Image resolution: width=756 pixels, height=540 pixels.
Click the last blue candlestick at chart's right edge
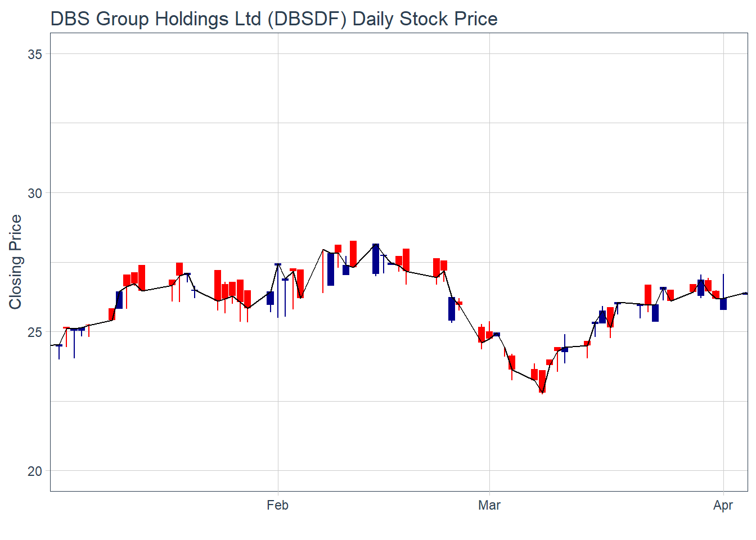745,293
